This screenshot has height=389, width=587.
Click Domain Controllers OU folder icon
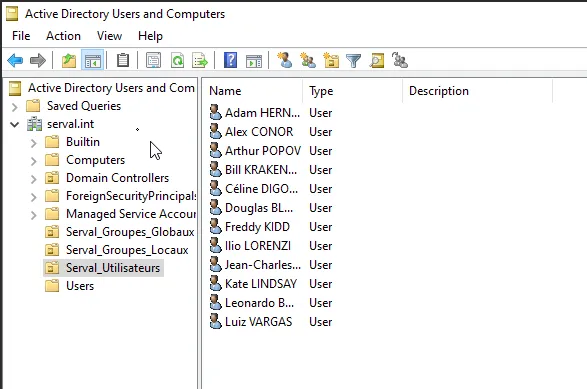(x=52, y=178)
